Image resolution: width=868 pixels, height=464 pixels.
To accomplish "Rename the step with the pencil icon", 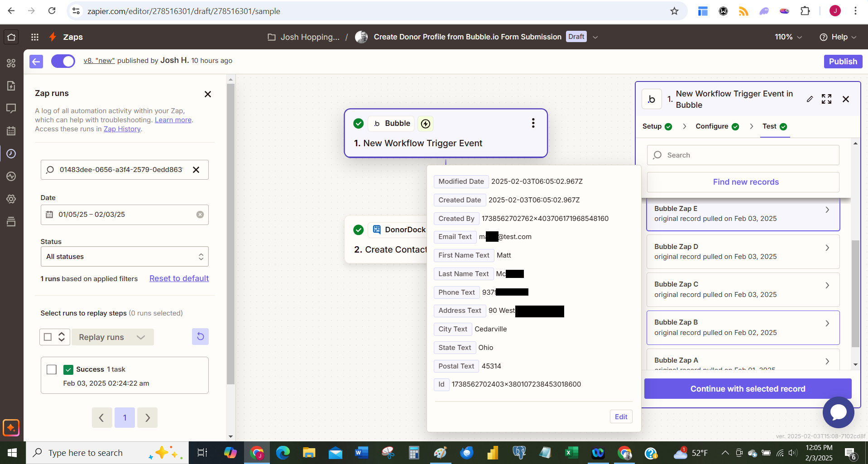I will tap(810, 99).
